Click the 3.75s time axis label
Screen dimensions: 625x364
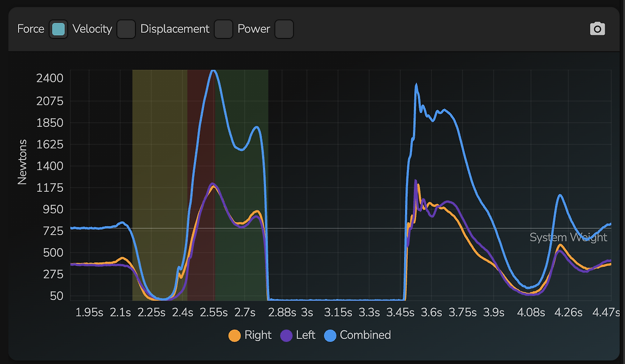coord(462,312)
